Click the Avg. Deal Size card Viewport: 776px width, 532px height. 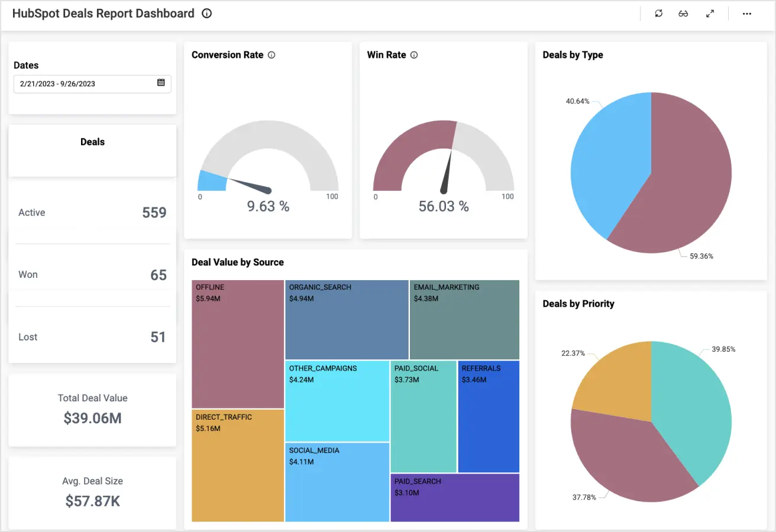[92, 492]
